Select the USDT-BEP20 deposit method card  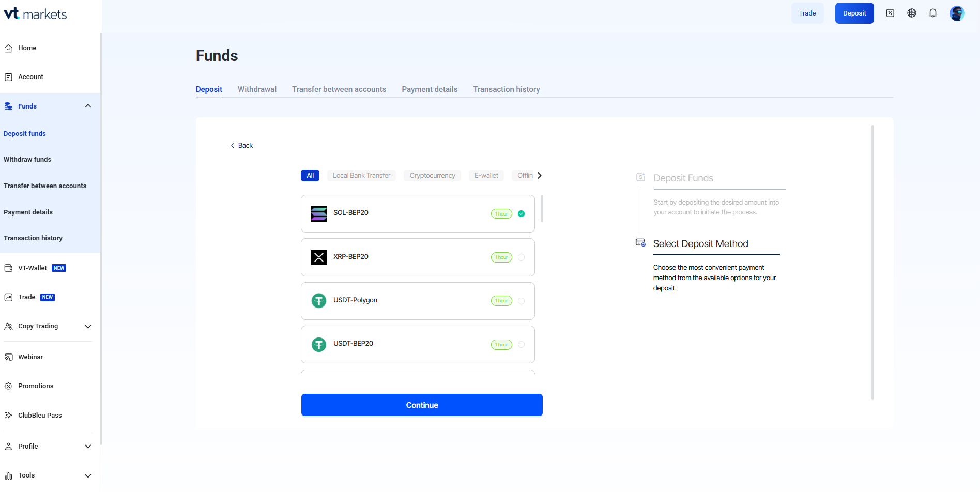pos(418,344)
